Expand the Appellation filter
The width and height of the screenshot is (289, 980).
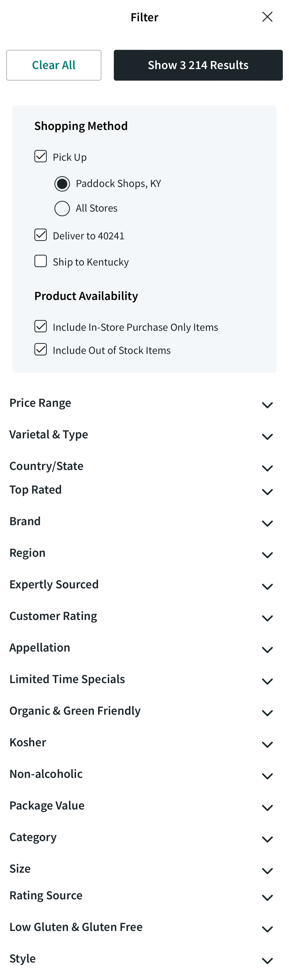pos(268,649)
